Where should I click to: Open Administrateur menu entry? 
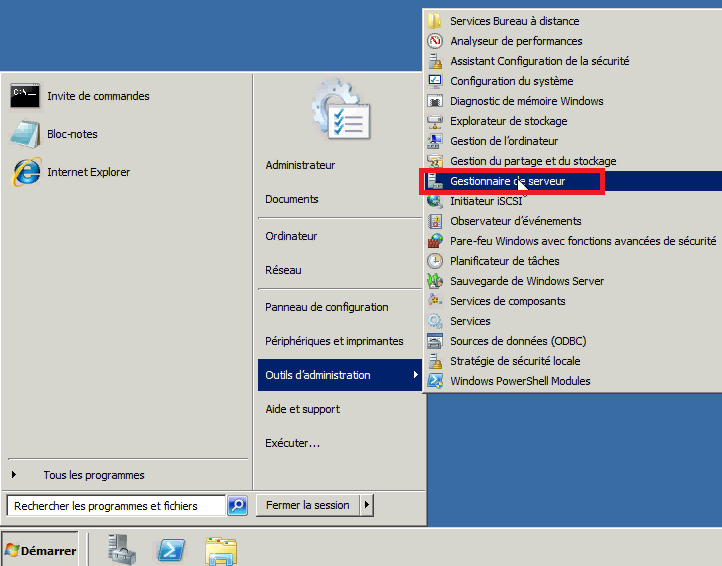[x=300, y=165]
